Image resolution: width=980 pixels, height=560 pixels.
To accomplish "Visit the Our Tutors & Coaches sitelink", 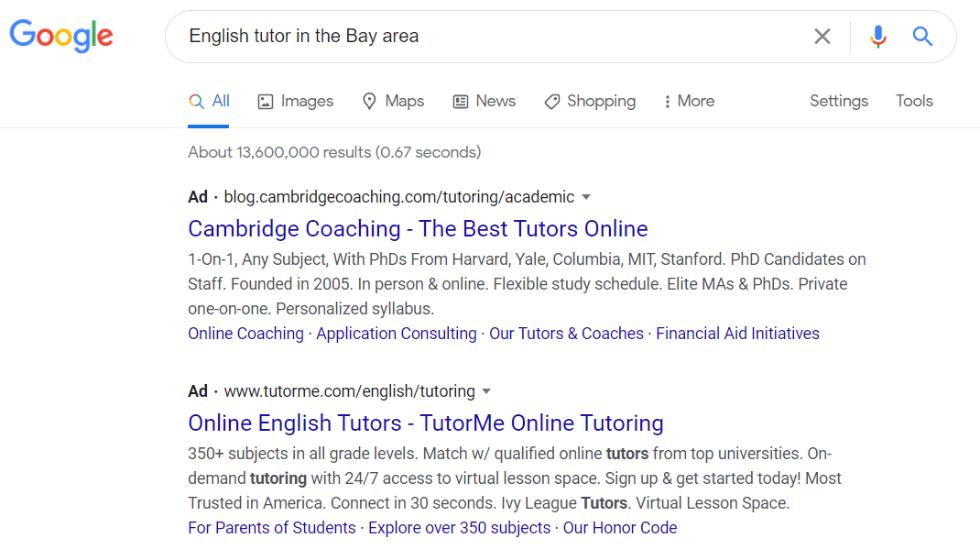I will [x=566, y=333].
